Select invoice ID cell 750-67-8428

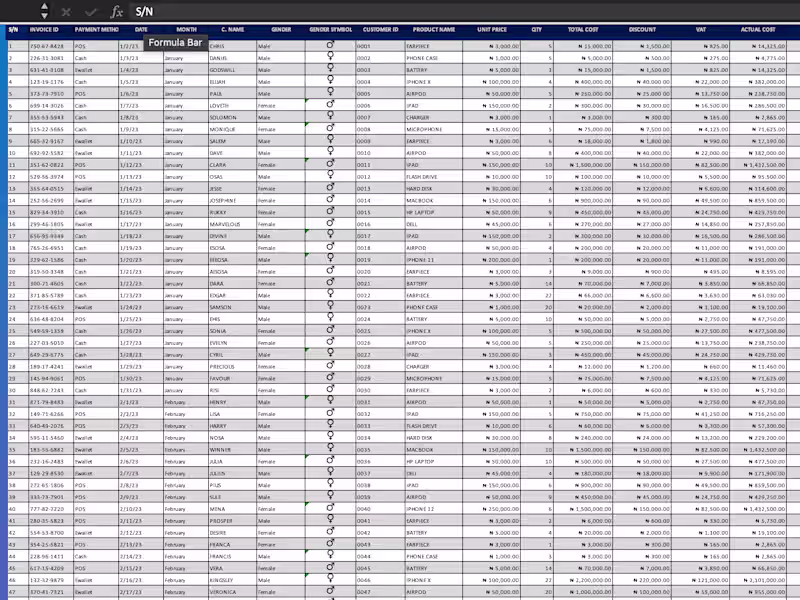click(51, 46)
